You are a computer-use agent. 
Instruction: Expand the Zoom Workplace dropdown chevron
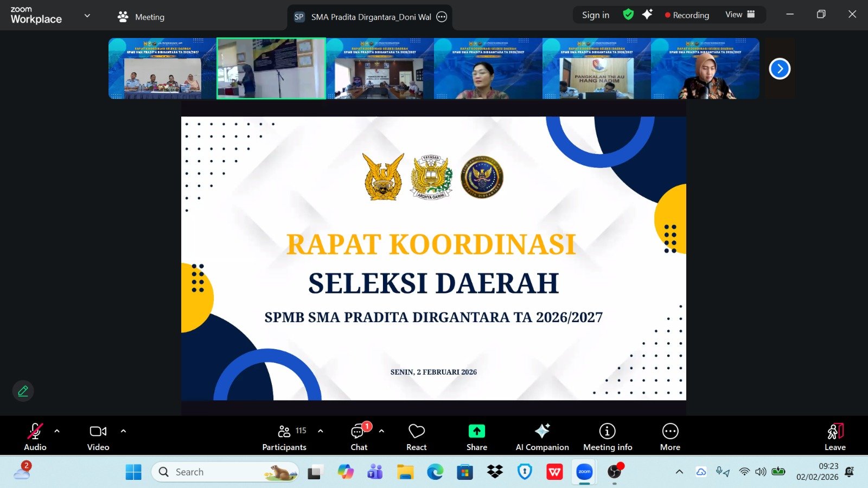pos(87,16)
